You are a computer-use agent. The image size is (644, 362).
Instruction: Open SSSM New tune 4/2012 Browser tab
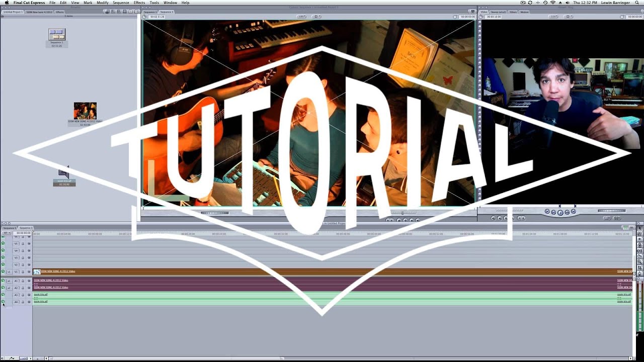pos(39,12)
